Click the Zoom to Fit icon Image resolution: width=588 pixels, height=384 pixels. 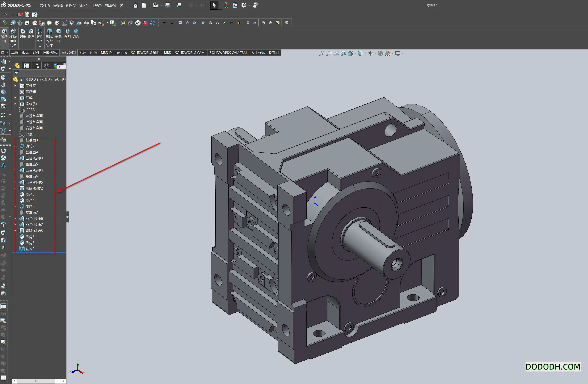322,53
